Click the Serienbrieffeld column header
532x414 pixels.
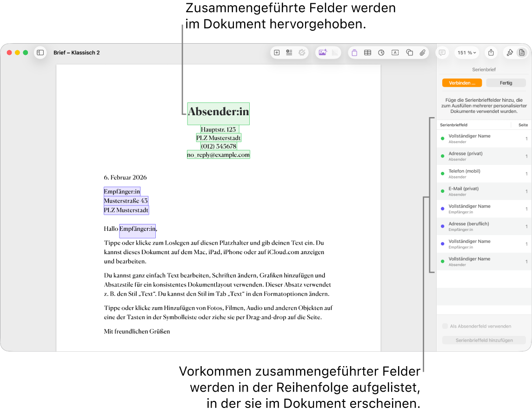(x=453, y=125)
